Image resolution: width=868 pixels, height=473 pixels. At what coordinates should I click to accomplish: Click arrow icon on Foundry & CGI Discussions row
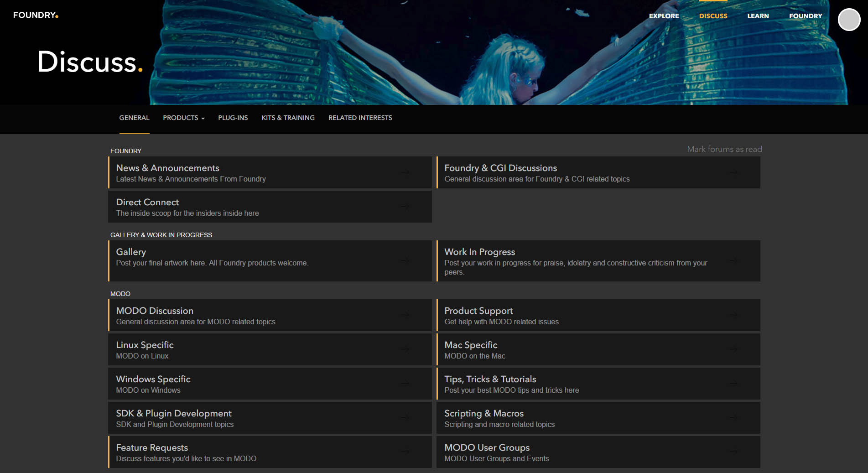(733, 172)
